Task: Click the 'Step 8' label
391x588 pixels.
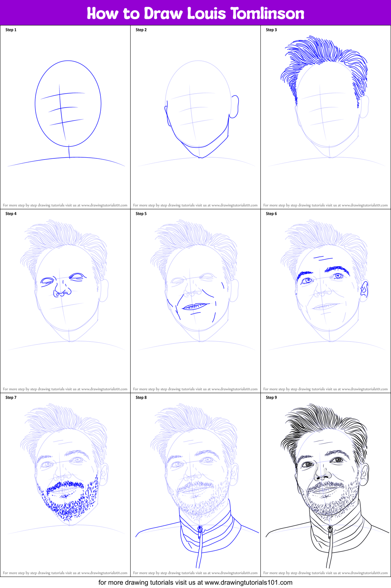Action: [x=141, y=398]
